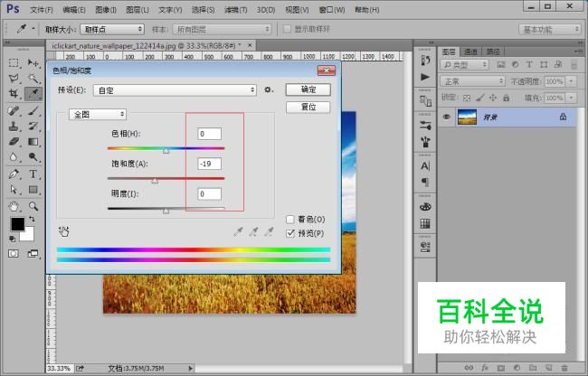The width and height of the screenshot is (588, 376).
Task: Click the 复位 reset button
Action: [x=308, y=108]
